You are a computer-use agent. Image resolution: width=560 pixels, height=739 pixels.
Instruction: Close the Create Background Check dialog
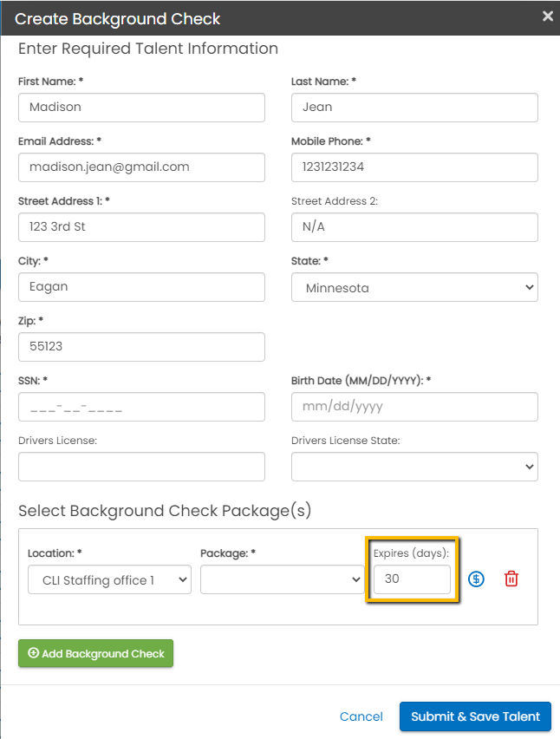point(547,16)
